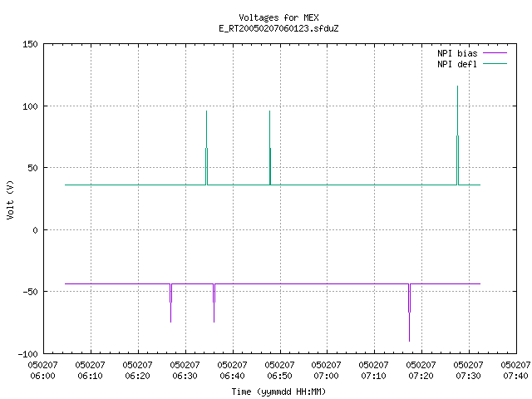Click the purple NPI bias legend line
This screenshot has width=532, height=399.
[495, 53]
